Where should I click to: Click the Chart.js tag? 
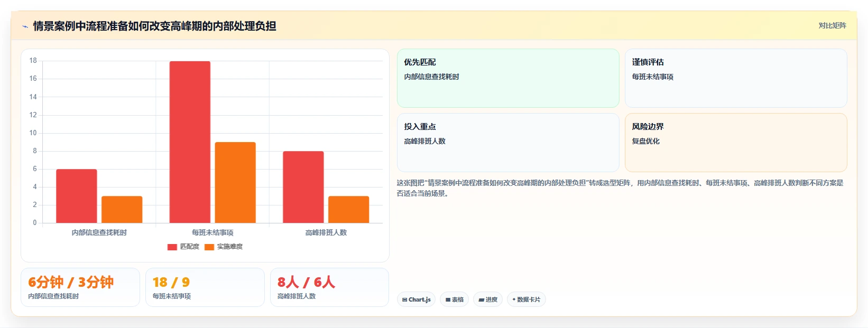[416, 299]
